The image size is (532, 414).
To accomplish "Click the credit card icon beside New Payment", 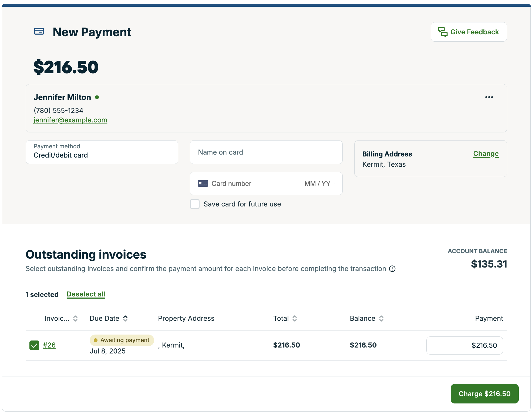I will pos(39,31).
